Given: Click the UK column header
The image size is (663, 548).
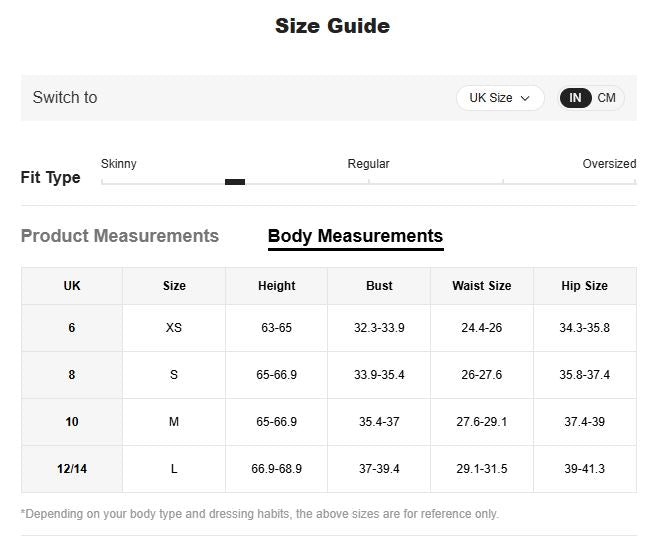Looking at the screenshot, I should 72,286.
